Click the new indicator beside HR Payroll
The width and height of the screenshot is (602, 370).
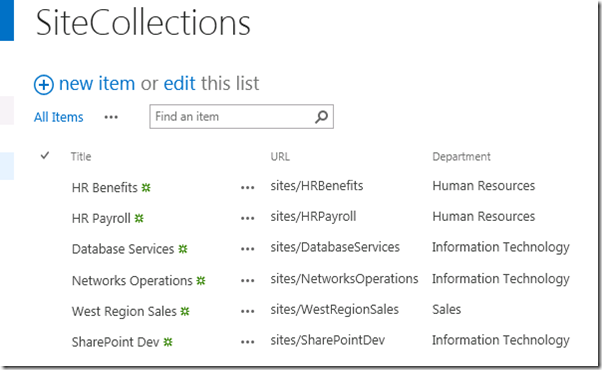139,218
